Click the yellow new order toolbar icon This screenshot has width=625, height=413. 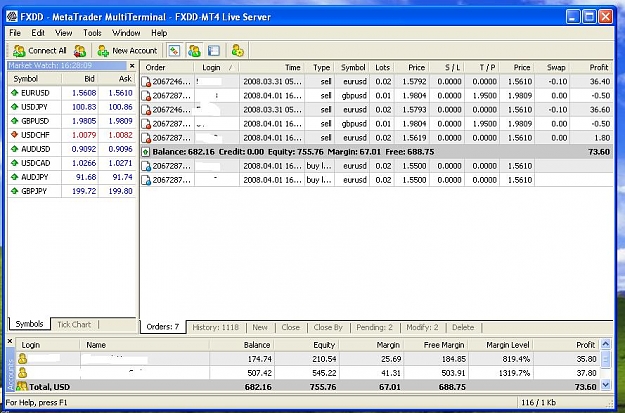click(238, 51)
